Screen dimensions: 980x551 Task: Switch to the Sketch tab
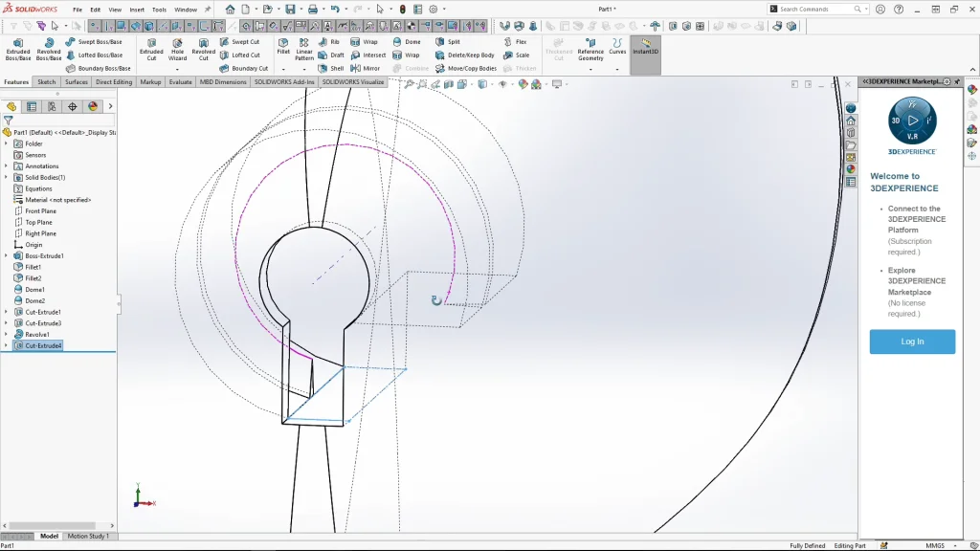46,82
